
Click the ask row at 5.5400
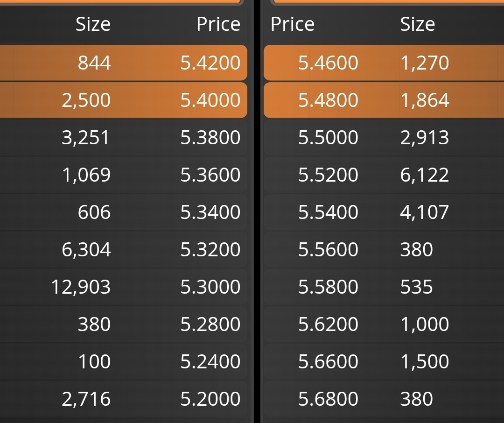tap(384, 212)
